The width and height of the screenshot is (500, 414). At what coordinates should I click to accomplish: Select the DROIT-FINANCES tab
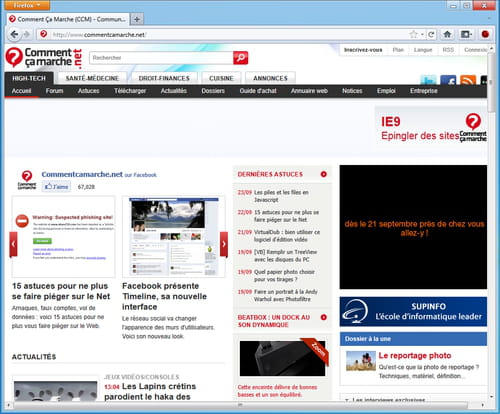tap(164, 78)
